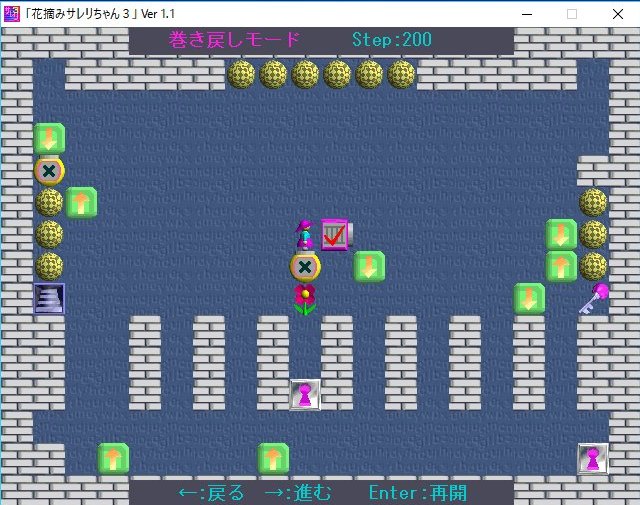Screen dimensions: 640x505
Task: Select the red flower below the character
Action: [x=305, y=298]
